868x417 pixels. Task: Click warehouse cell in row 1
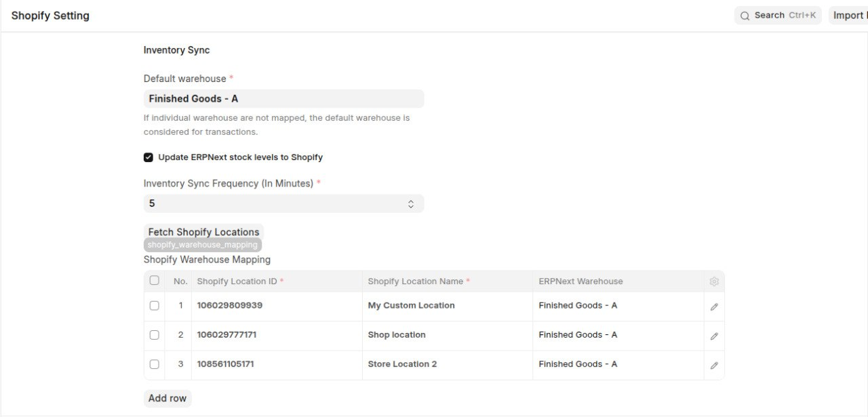click(618, 306)
